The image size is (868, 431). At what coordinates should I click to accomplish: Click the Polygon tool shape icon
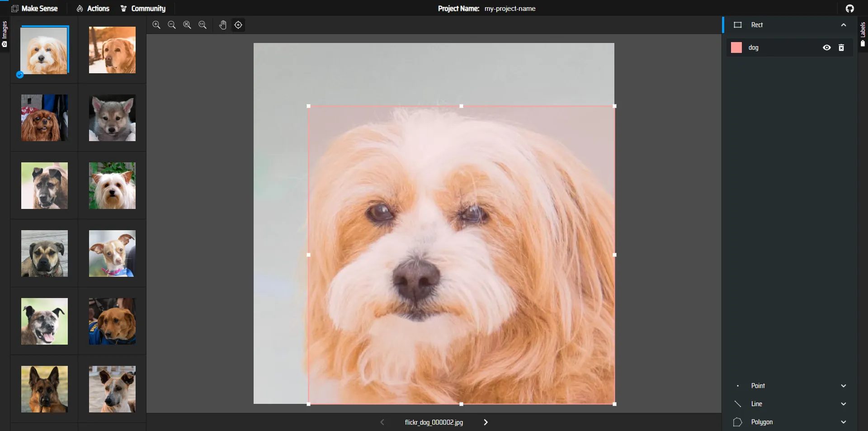click(x=738, y=422)
